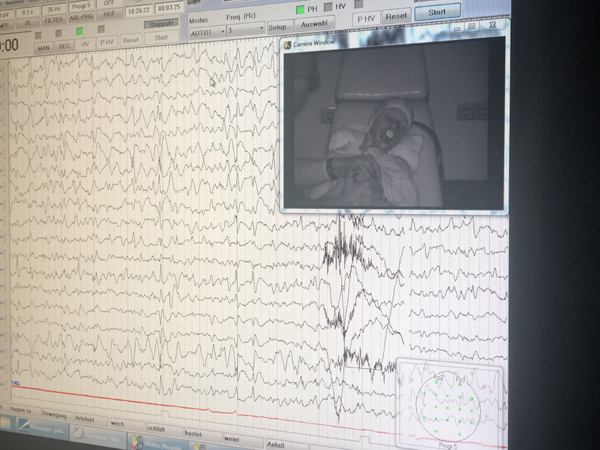This screenshot has width=600, height=450.
Task: Open the ABL-PRG program button
Action: point(81,17)
